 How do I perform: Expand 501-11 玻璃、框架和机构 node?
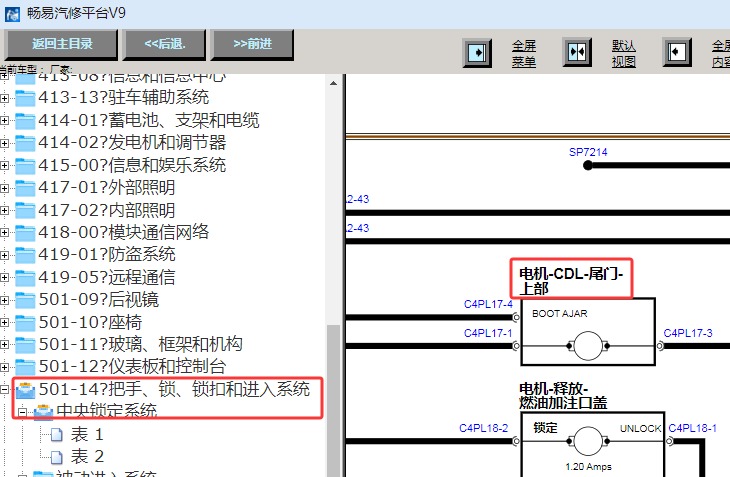pos(4,345)
